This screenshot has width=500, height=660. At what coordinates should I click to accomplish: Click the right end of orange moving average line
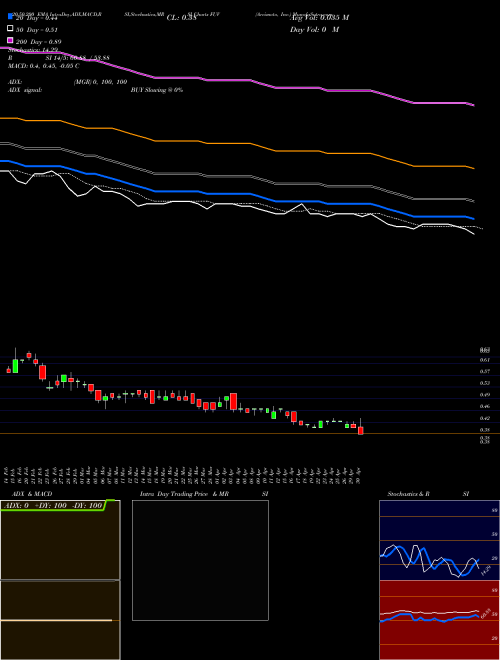(474, 168)
